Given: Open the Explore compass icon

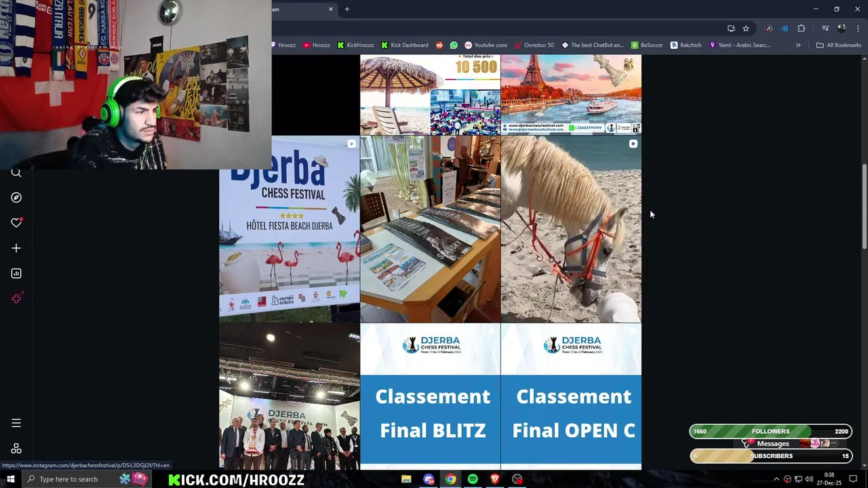Looking at the screenshot, I should coord(16,197).
